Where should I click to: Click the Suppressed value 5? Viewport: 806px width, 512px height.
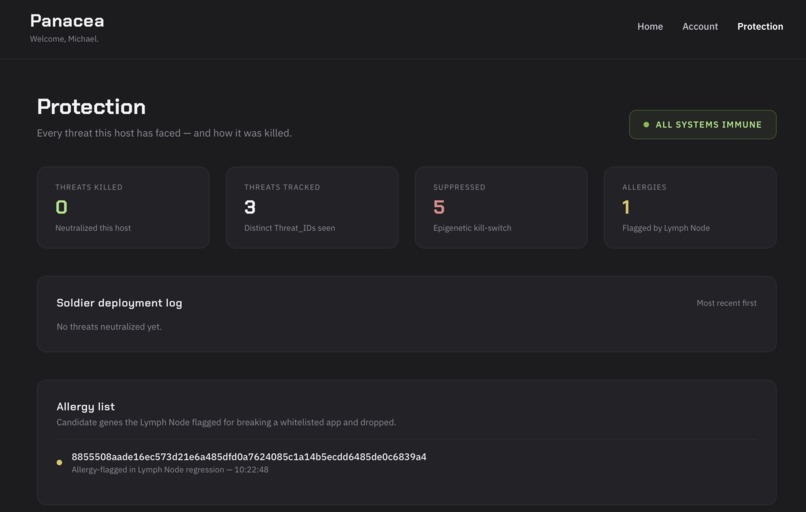439,207
